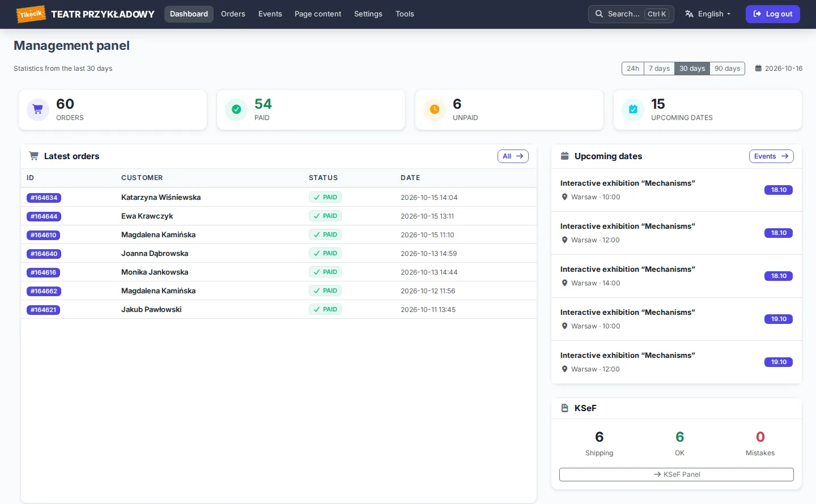
Task: Open order #164634
Action: (x=44, y=198)
